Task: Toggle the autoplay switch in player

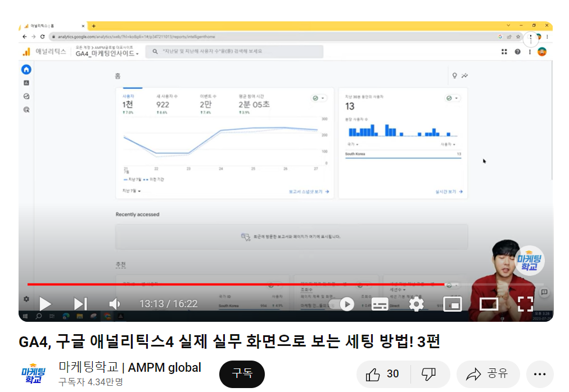Action: pos(342,304)
